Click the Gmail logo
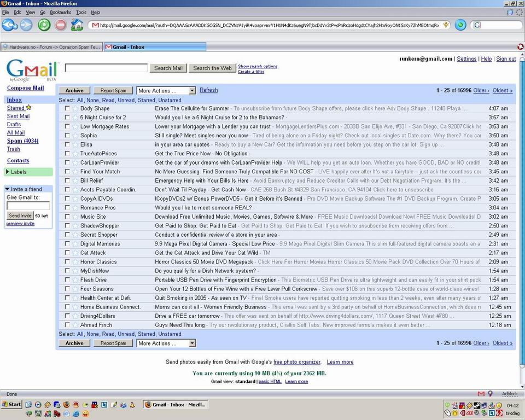The width and height of the screenshot is (525, 420). coord(32,71)
